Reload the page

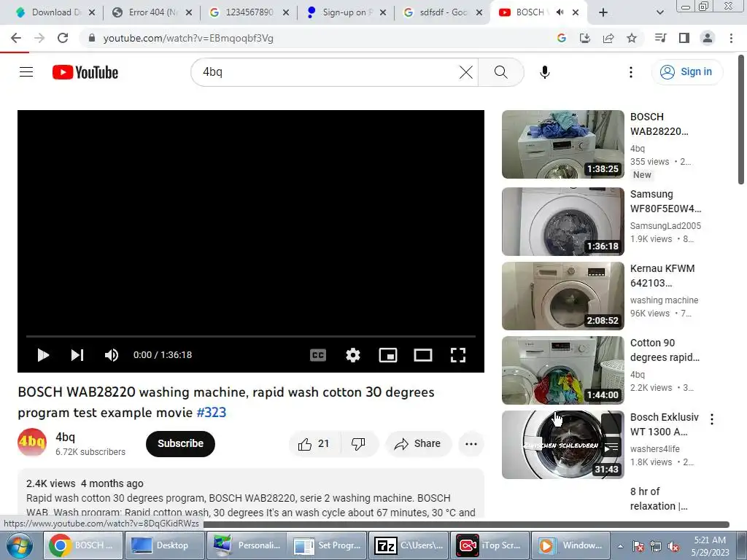[x=63, y=38]
